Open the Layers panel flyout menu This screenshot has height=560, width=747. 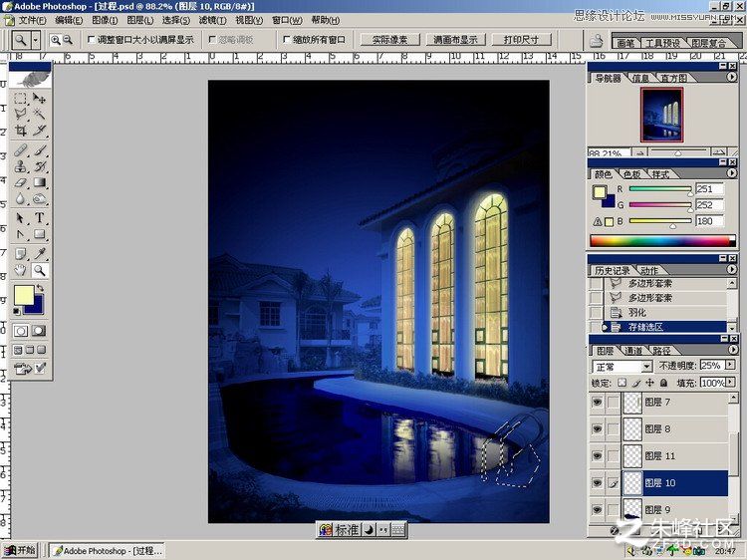point(732,350)
